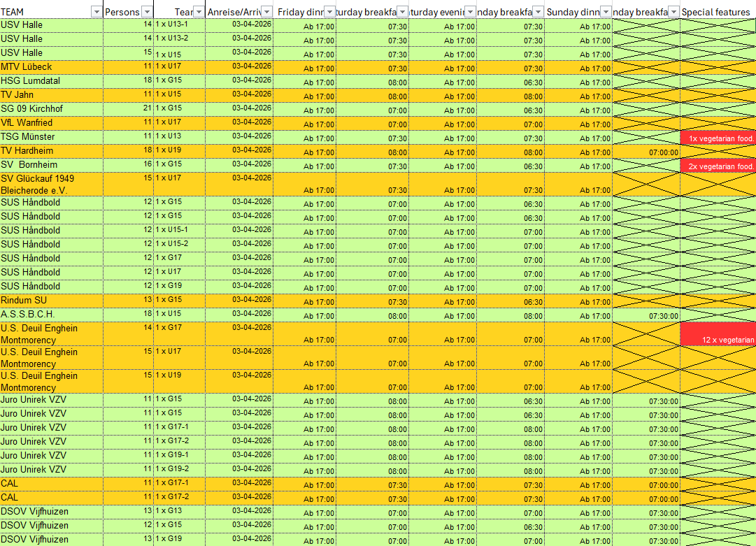Screen dimensions: 756x546
Task: Open the Friday dinner filter dropdown
Action: [329, 11]
